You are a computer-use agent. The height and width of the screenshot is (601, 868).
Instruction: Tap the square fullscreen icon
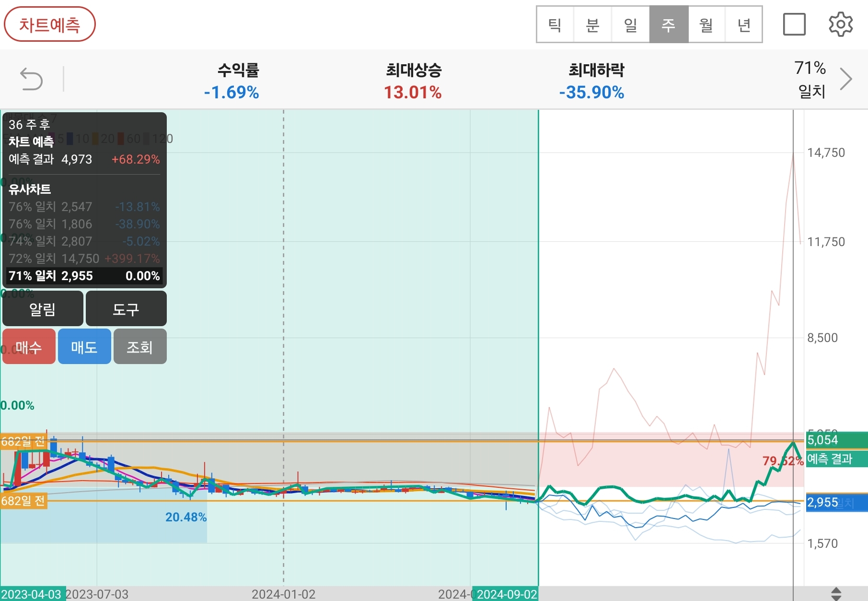pos(794,24)
